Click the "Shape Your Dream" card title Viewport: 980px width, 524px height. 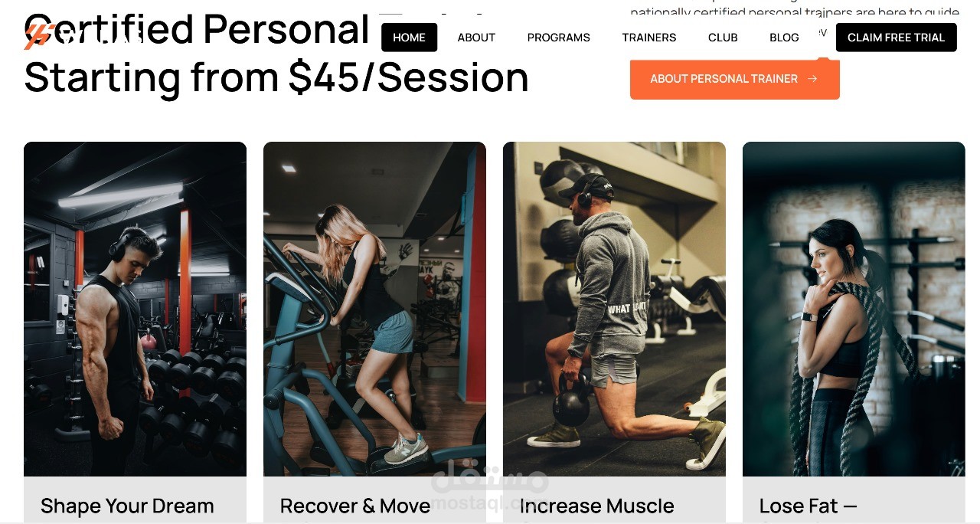coord(127,506)
